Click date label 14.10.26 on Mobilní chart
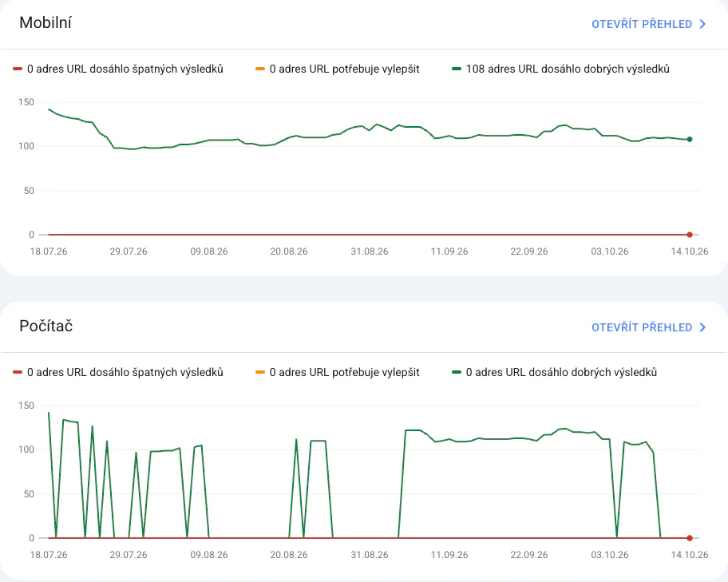 [x=690, y=251]
